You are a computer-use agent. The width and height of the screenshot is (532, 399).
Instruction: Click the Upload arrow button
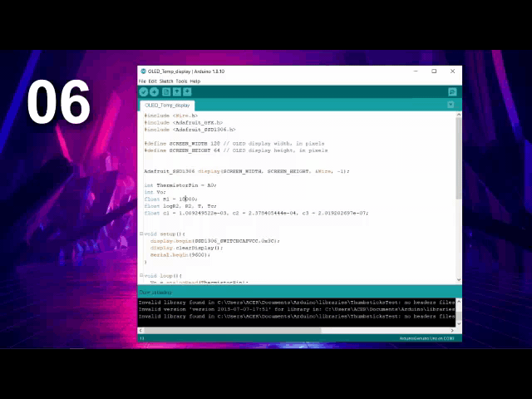pos(155,92)
